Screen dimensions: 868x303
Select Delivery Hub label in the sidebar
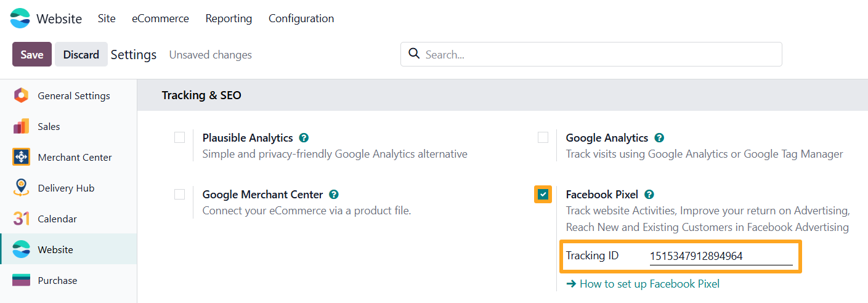pyautogui.click(x=66, y=188)
